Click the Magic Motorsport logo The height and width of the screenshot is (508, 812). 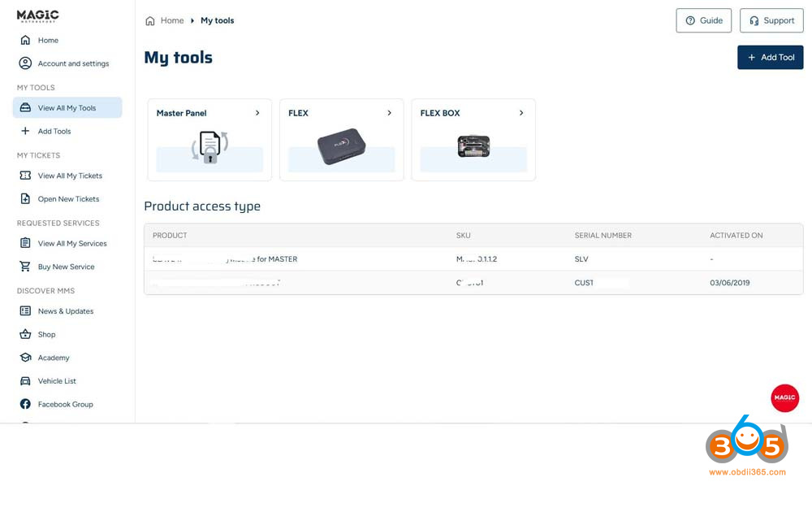38,16
